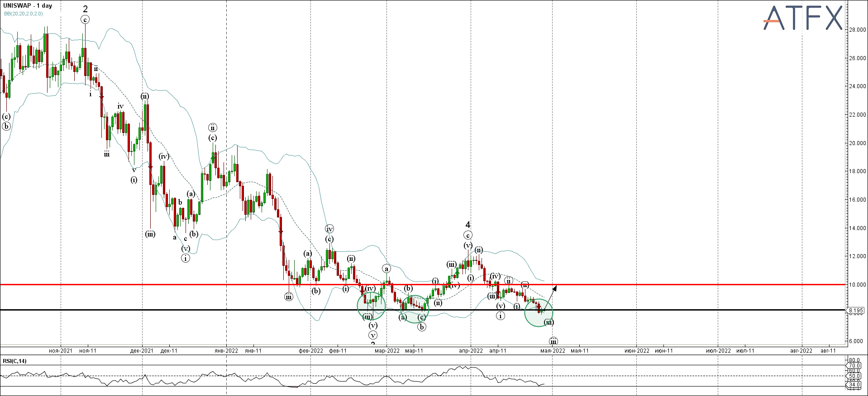Click the мар-11 date label
The image size is (868, 396).
click(x=414, y=351)
